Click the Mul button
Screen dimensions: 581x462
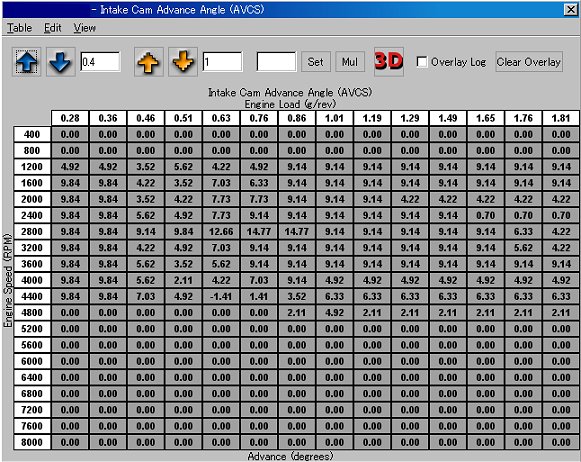pyautogui.click(x=350, y=62)
